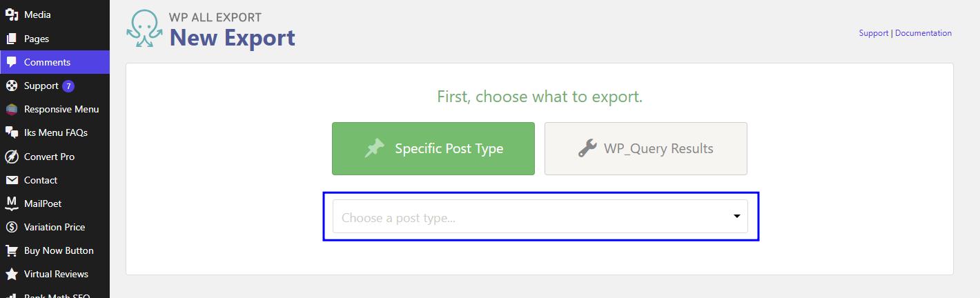Expand the Choose a post type dropdown arrow
The width and height of the screenshot is (980, 298).
pyautogui.click(x=736, y=217)
